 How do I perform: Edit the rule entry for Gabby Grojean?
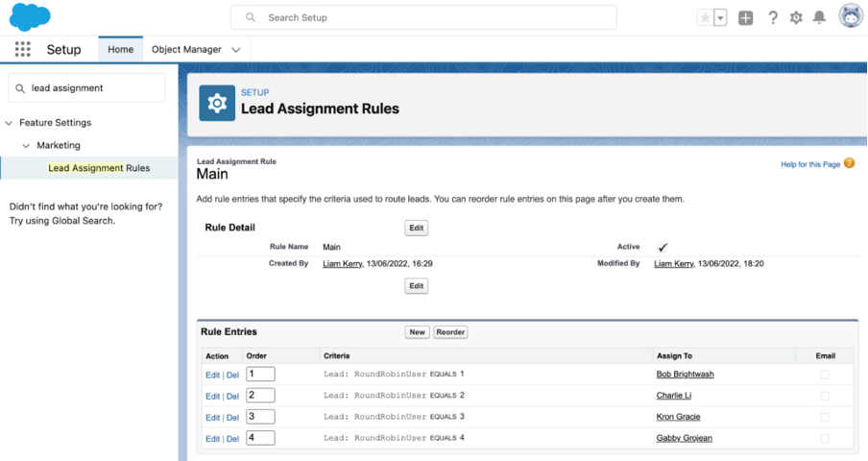pyautogui.click(x=212, y=439)
